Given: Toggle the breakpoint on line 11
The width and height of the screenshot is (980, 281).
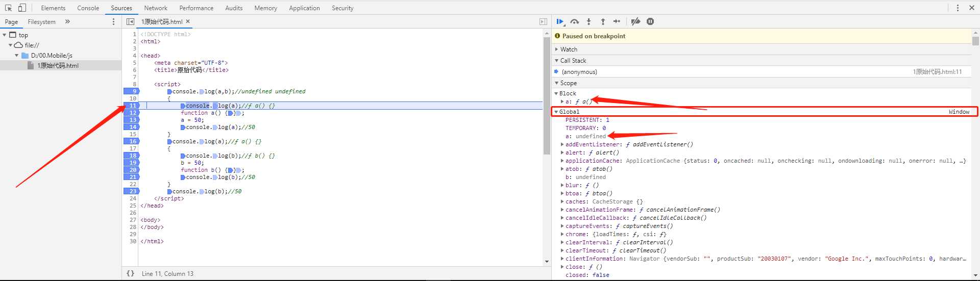Looking at the screenshot, I should click(x=131, y=106).
